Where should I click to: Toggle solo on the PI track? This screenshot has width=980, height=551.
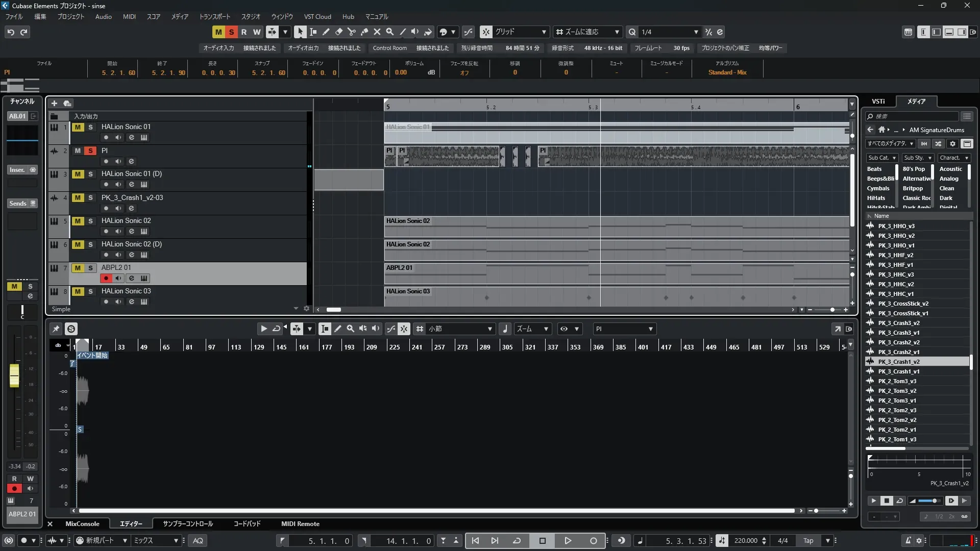tap(90, 151)
